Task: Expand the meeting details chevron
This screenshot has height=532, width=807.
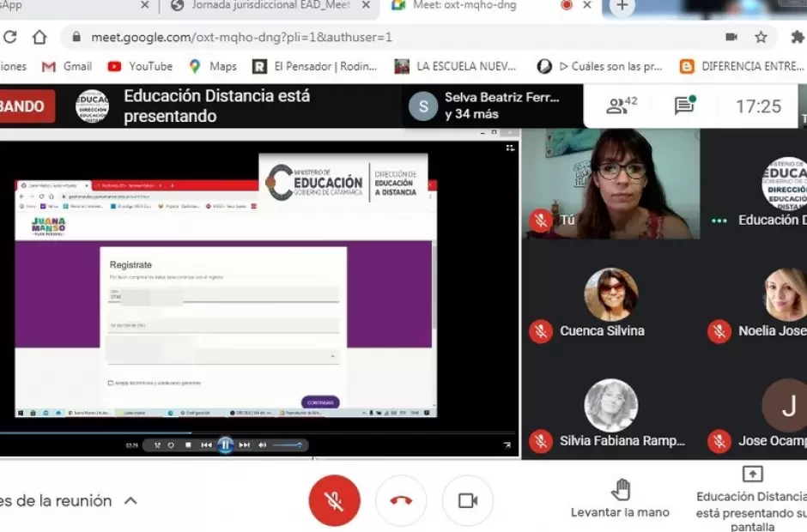Action: (x=130, y=500)
